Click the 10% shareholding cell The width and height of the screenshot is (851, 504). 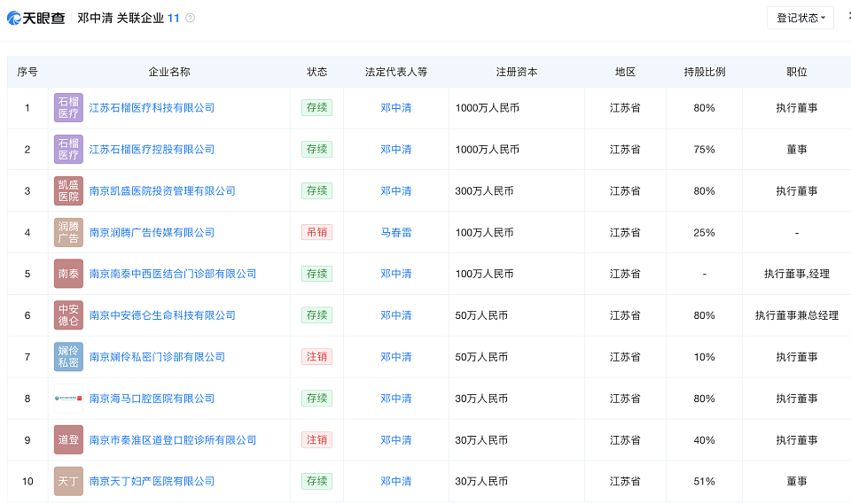pos(704,357)
